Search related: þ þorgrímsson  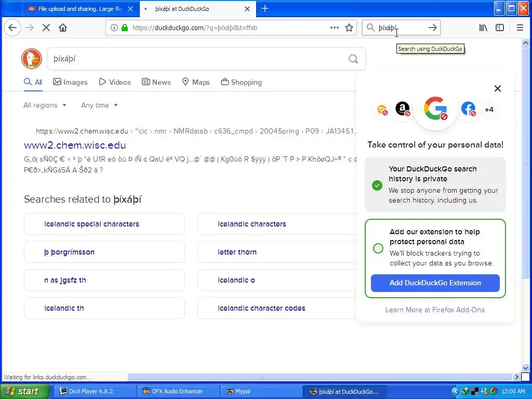point(104,252)
